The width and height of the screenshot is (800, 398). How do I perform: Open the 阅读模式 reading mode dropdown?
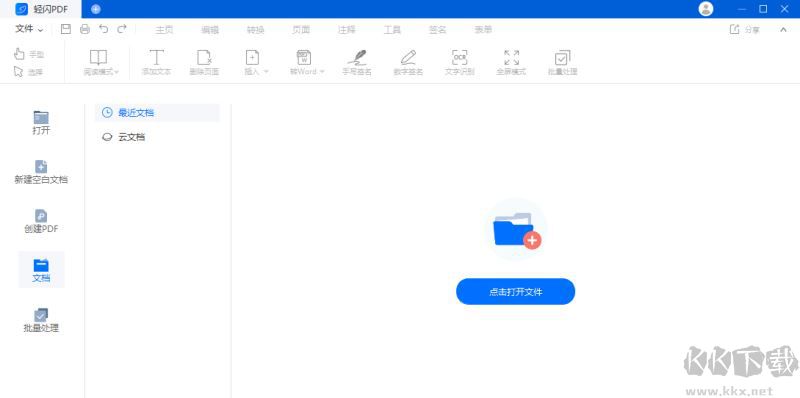pos(101,63)
